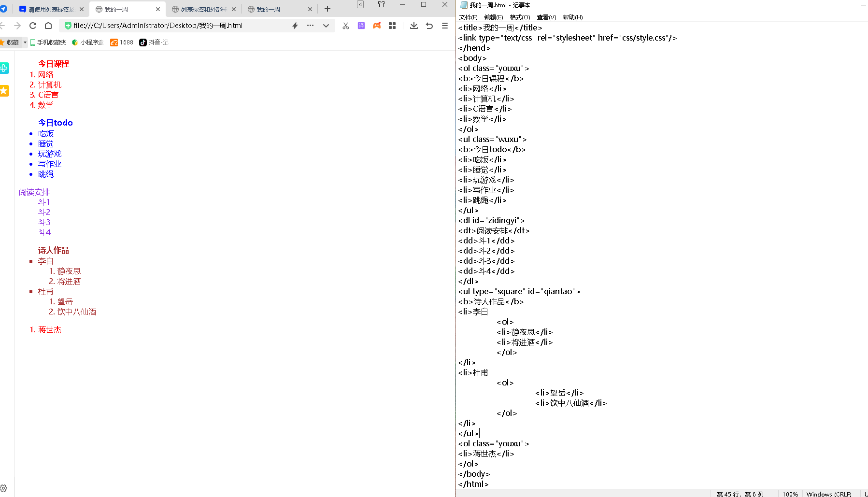
Task: Open the sidebar settings gear icon
Action: point(4,488)
